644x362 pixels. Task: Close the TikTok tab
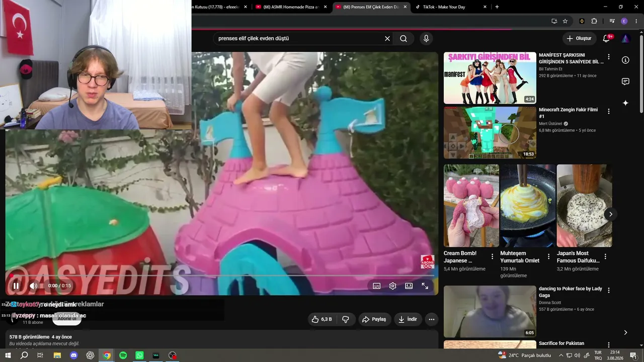pos(485,7)
